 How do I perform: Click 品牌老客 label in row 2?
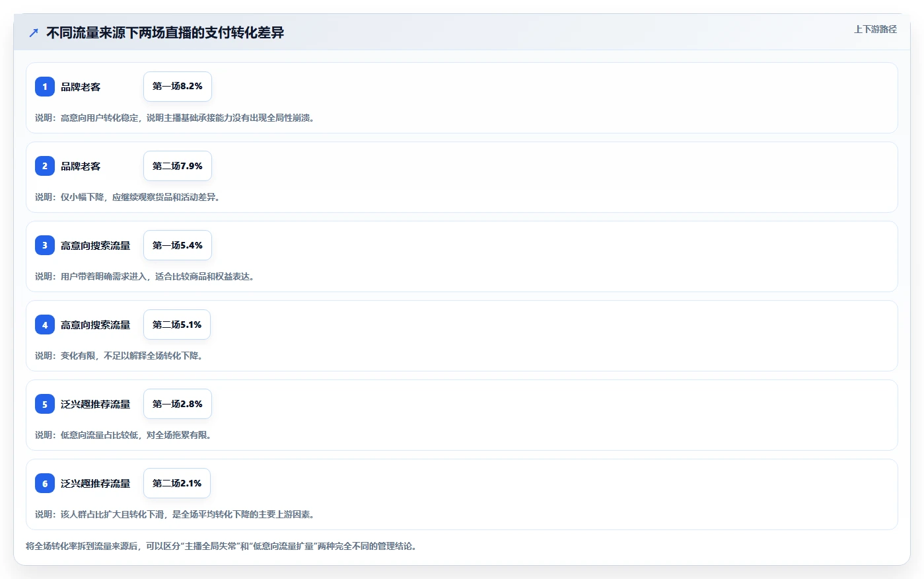[81, 166]
